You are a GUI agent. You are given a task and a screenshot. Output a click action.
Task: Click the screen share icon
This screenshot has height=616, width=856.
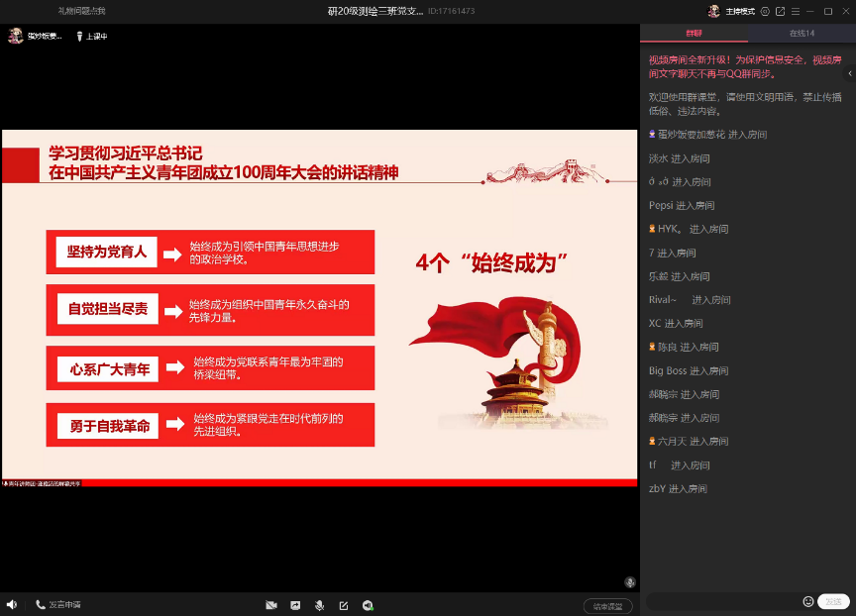(295, 605)
